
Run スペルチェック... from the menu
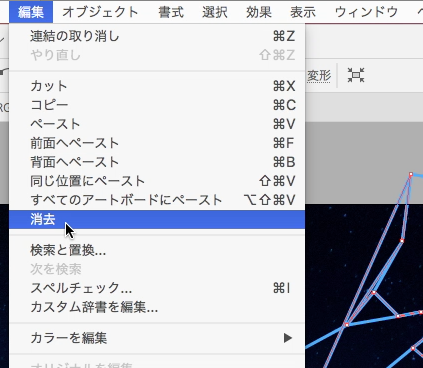tap(157, 288)
